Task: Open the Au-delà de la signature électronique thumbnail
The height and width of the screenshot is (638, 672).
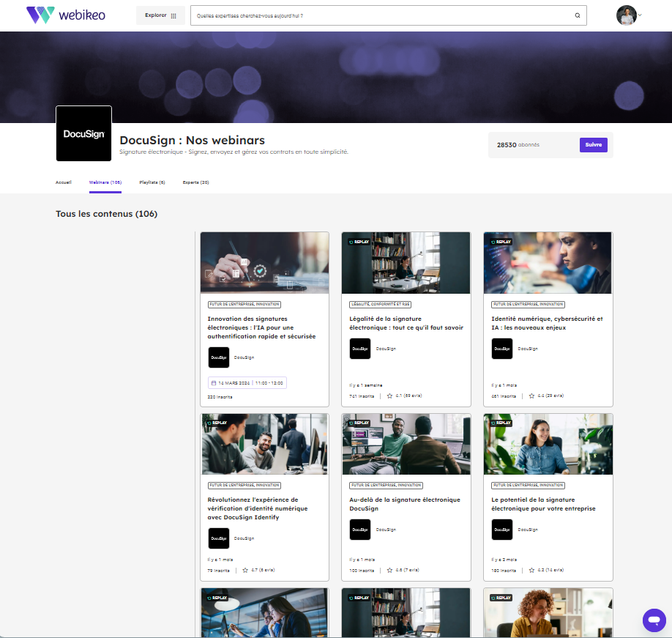Action: coord(406,444)
